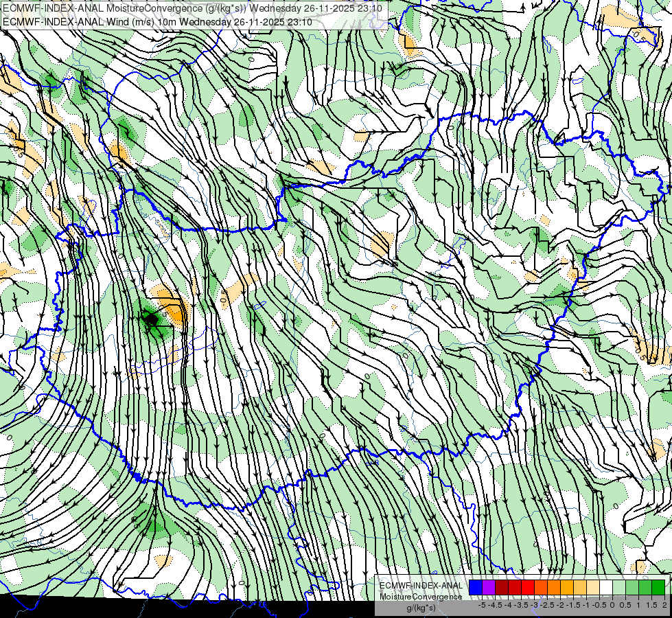672x618 pixels.
Task: Select the amber swatch between -2 and -1.5
Action: 567,588
